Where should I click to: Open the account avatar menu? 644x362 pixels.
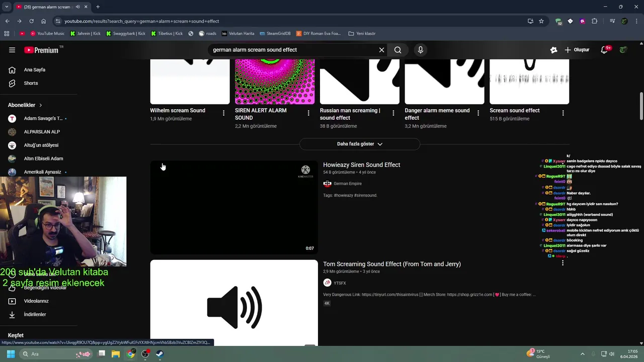coord(623,50)
